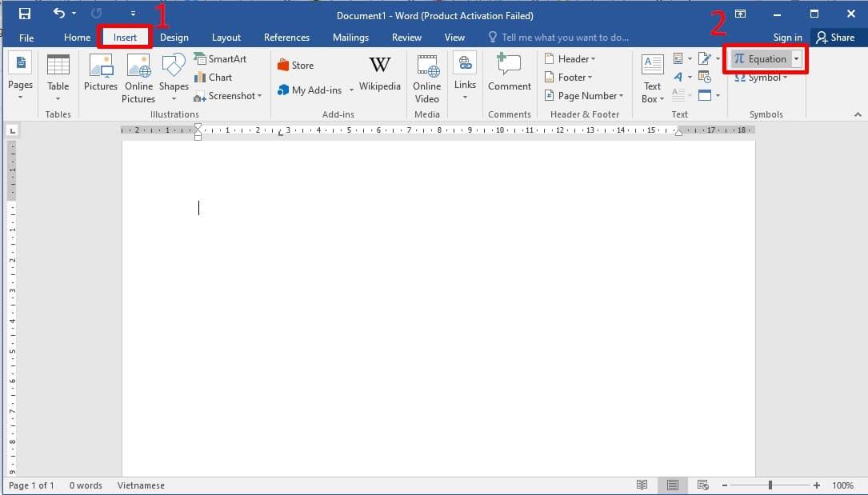Enable Web Layout view
868x495 pixels.
tap(702, 485)
